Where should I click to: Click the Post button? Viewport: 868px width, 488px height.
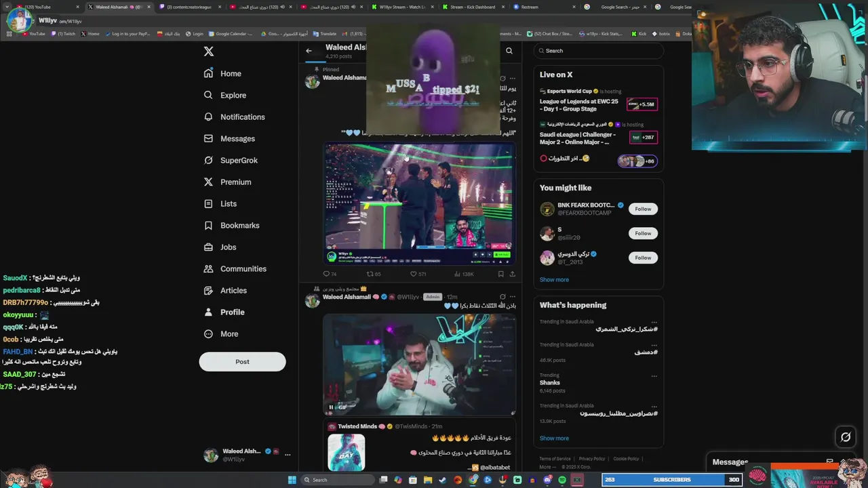click(x=242, y=361)
